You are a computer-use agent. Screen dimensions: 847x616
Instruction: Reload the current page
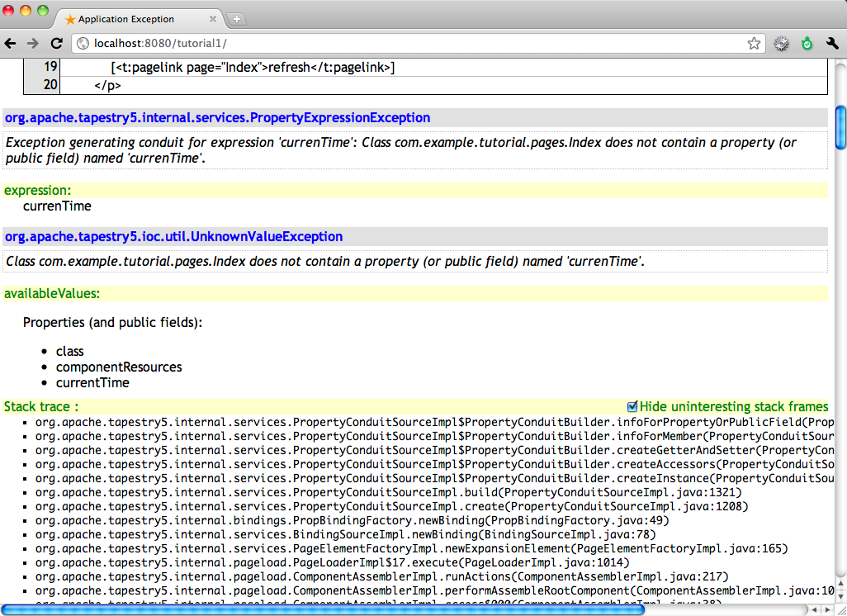pyautogui.click(x=56, y=44)
